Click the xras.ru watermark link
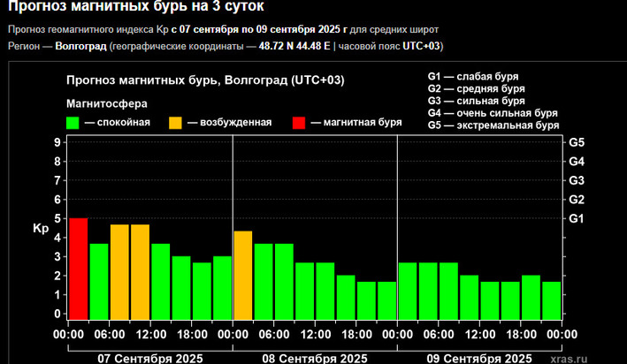627x364 pixels. click(x=592, y=358)
